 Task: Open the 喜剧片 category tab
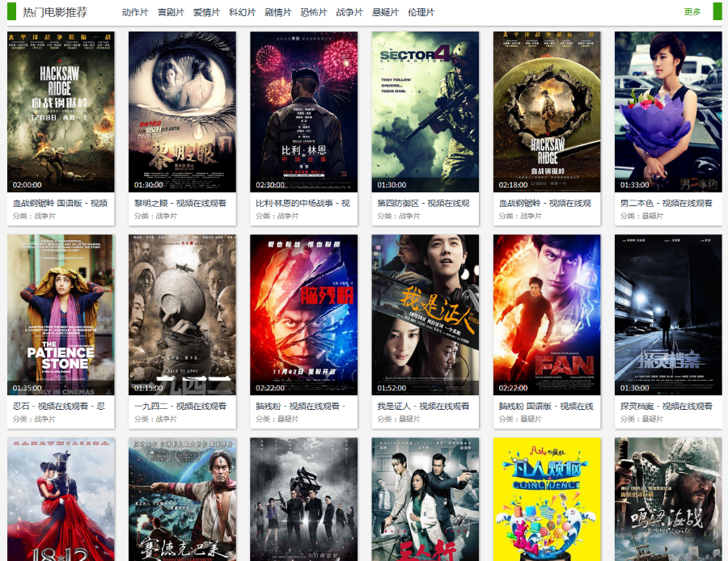(171, 12)
